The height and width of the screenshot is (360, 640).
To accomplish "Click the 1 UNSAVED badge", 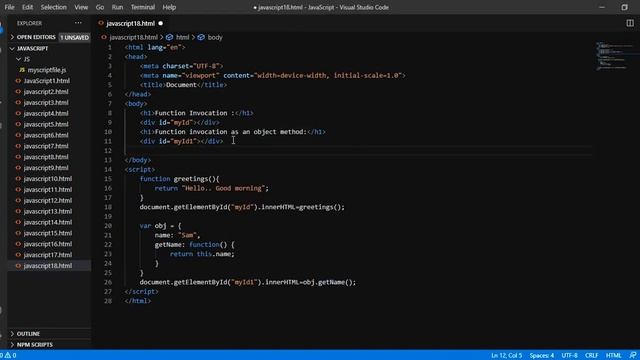I will coord(74,38).
